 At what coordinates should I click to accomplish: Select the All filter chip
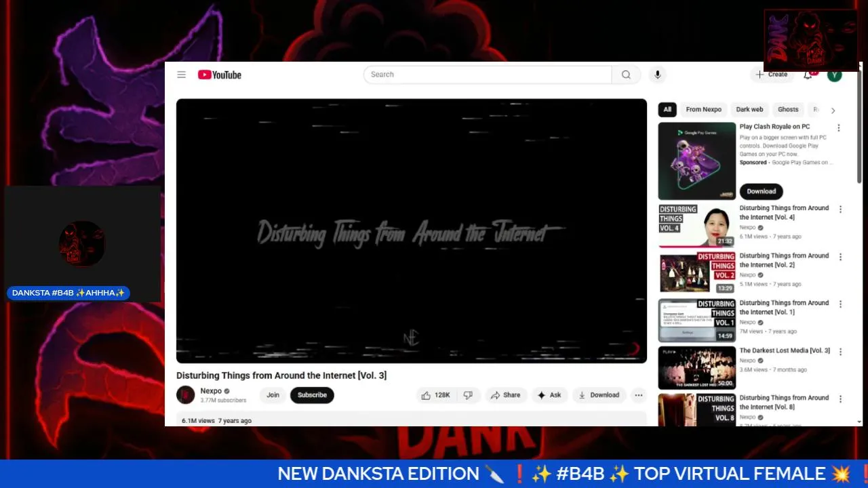pos(667,110)
